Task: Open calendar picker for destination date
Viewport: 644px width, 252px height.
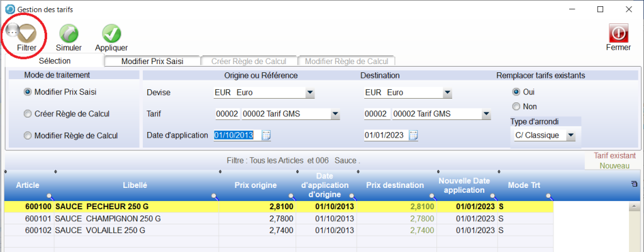Action: (x=413, y=135)
